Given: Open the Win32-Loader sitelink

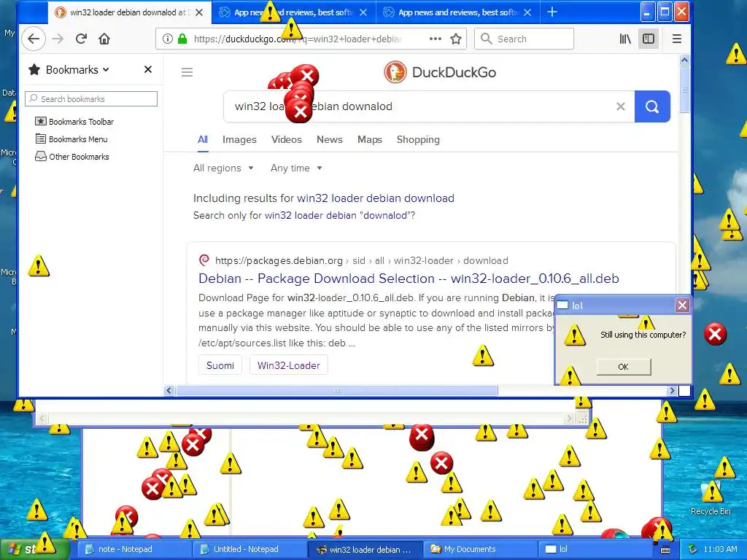Looking at the screenshot, I should pyautogui.click(x=289, y=365).
